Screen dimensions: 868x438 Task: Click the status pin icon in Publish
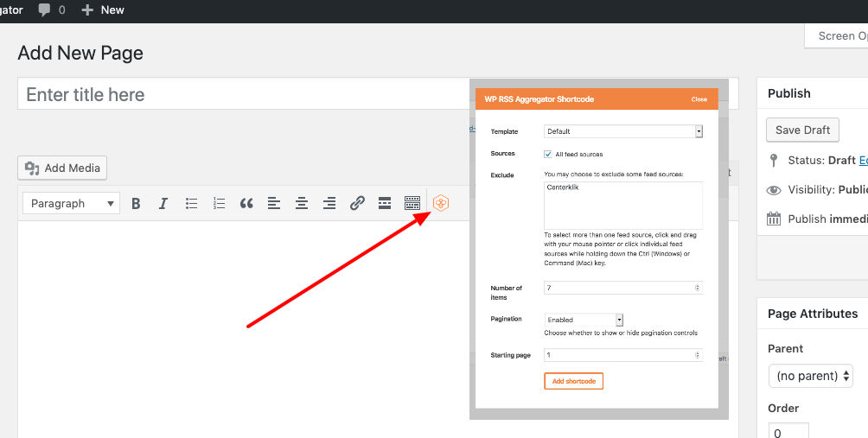click(x=774, y=161)
